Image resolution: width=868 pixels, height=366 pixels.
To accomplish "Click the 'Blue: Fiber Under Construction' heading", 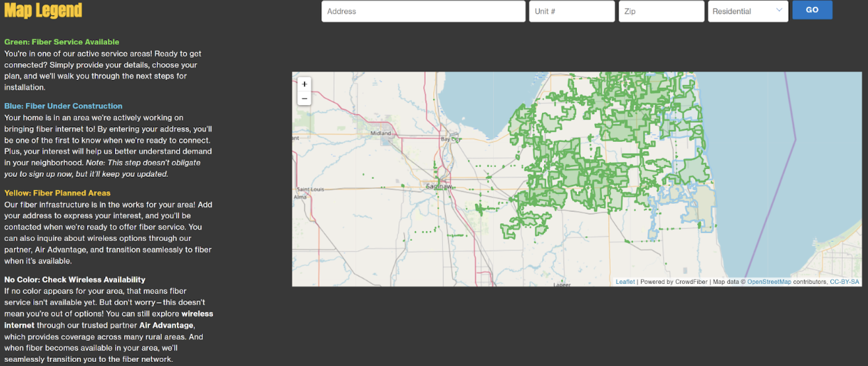I will (x=63, y=106).
